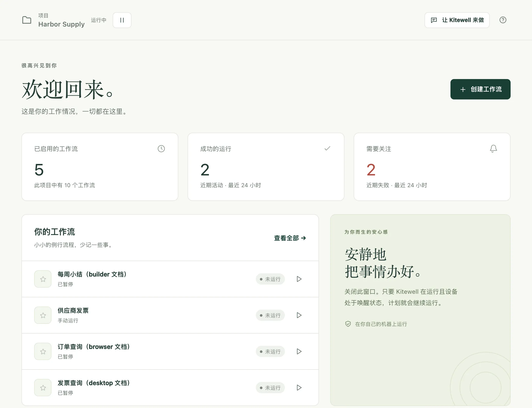Click the checkmark icon in 成功的运行 card

click(327, 148)
